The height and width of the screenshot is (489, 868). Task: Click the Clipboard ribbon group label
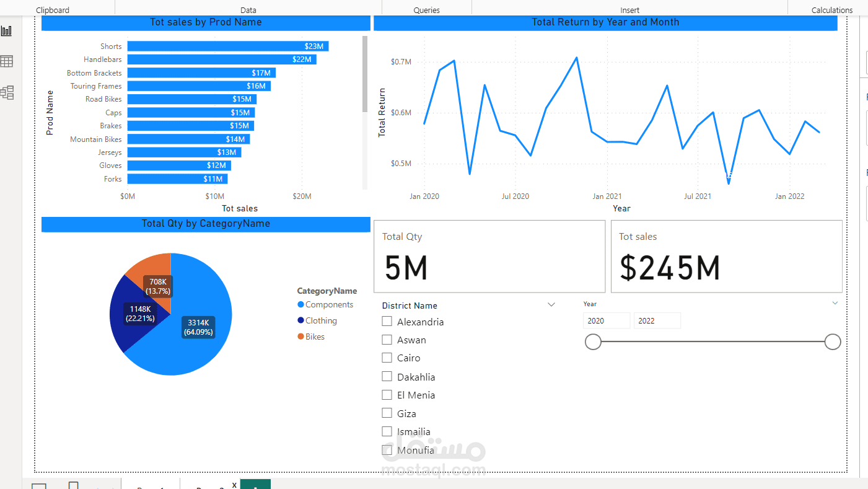[x=53, y=10]
